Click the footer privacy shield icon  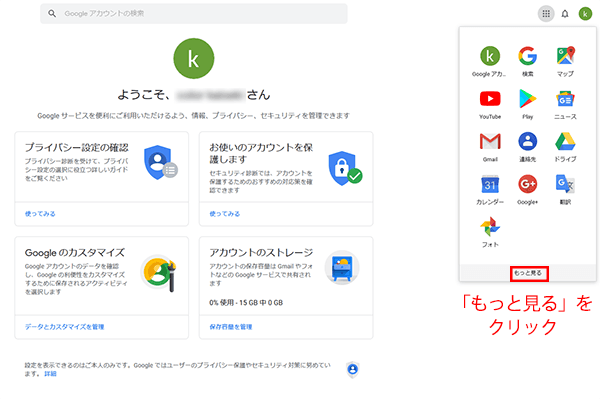pyautogui.click(x=353, y=369)
